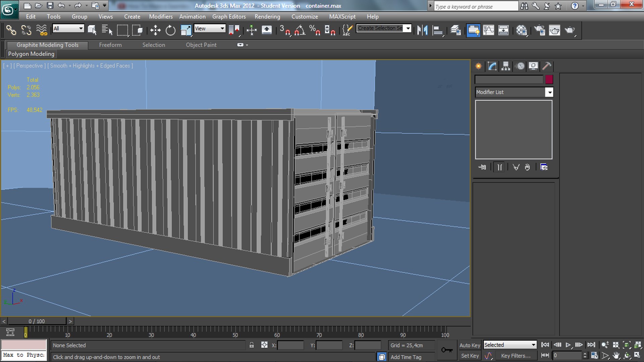Activate the Select and Rotate tool

coord(170,30)
